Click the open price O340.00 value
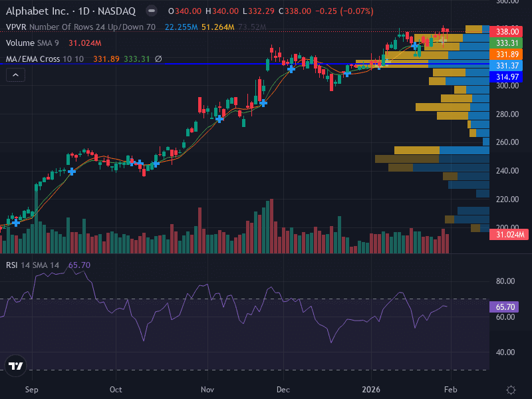 (185, 11)
